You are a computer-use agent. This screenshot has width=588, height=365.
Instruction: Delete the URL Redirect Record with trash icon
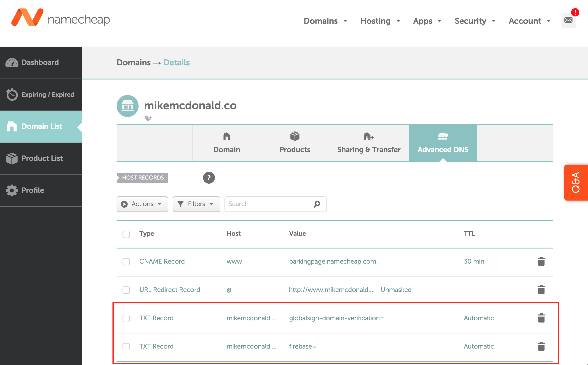pos(541,290)
